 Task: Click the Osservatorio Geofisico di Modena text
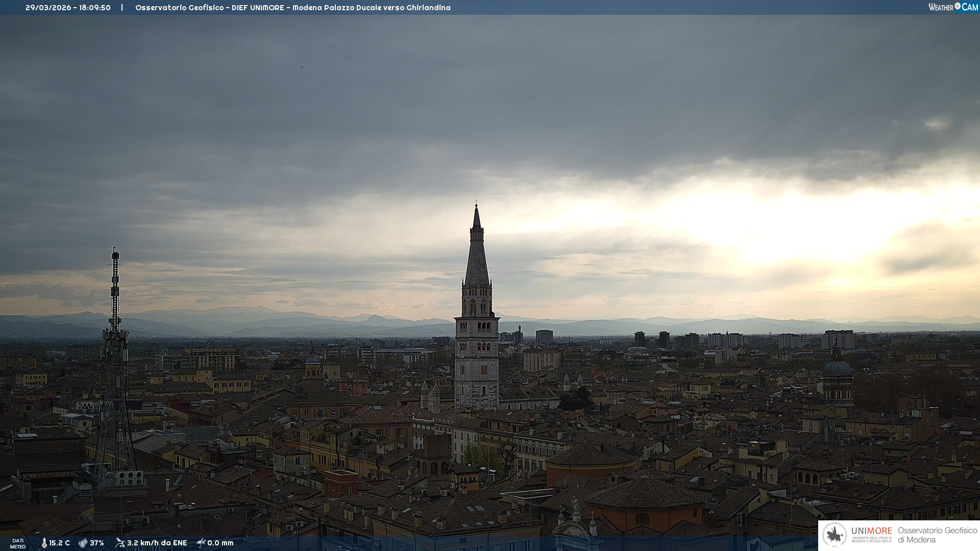tap(937, 535)
